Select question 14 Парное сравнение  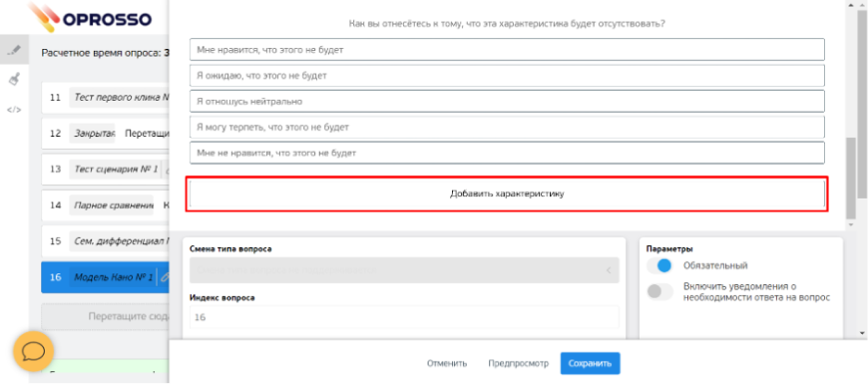tap(105, 205)
